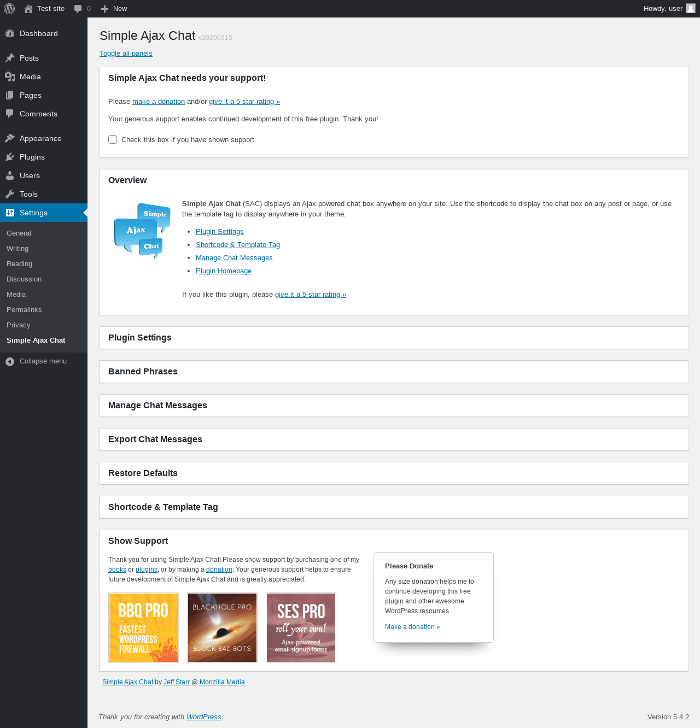Expand the Shortcode & Template Tag panel

click(394, 507)
